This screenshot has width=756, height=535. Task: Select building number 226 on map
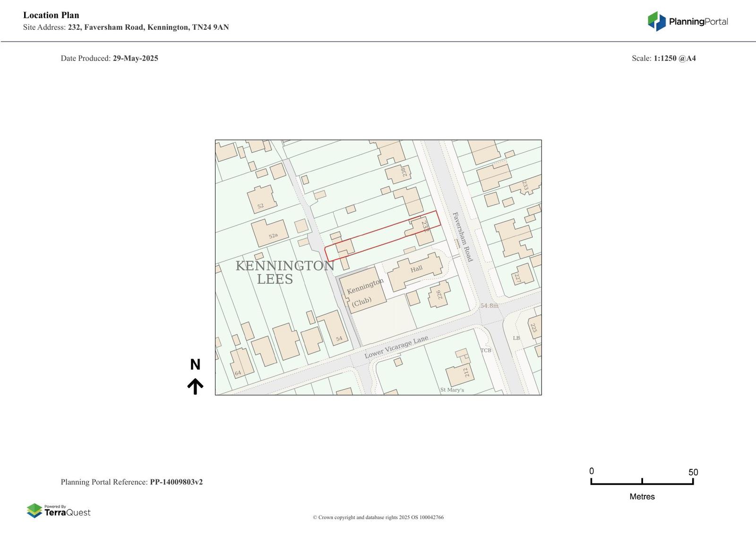(x=439, y=295)
